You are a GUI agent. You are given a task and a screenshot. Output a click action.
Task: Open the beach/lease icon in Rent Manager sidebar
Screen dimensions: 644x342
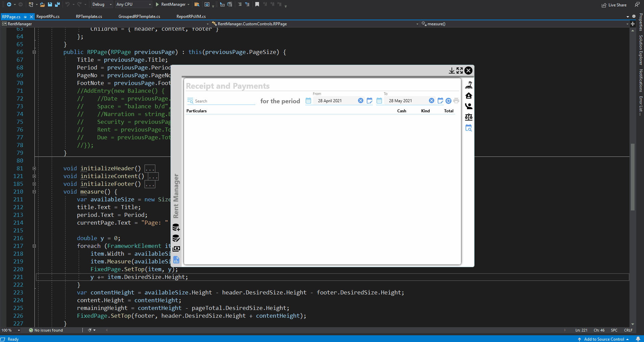coord(469,85)
